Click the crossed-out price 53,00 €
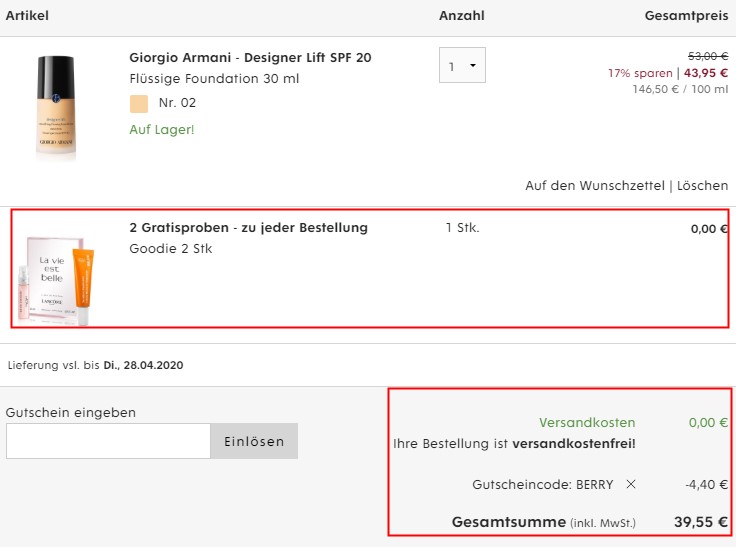The width and height of the screenshot is (736, 547). tap(708, 56)
